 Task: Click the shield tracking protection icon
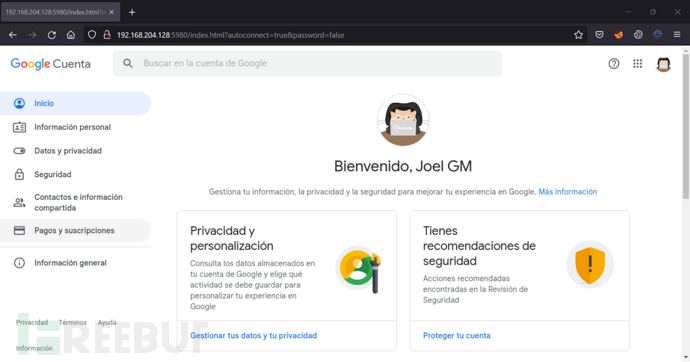click(92, 35)
